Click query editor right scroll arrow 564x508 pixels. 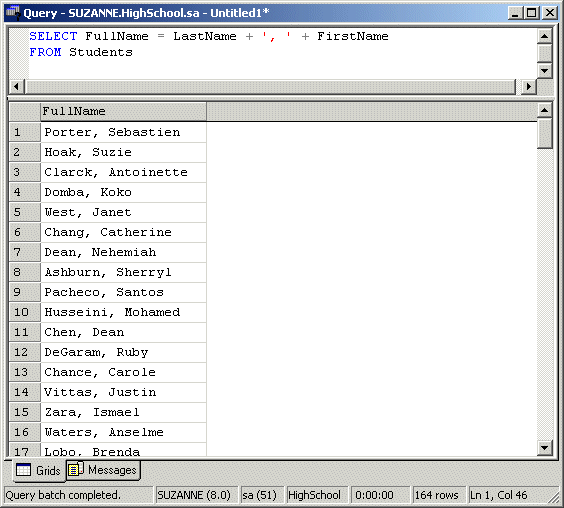528,86
